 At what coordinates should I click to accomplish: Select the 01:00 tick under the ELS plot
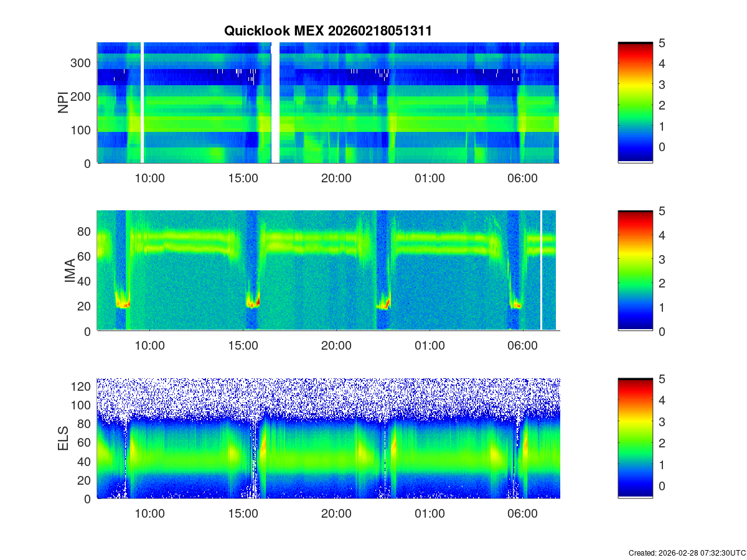click(x=430, y=514)
